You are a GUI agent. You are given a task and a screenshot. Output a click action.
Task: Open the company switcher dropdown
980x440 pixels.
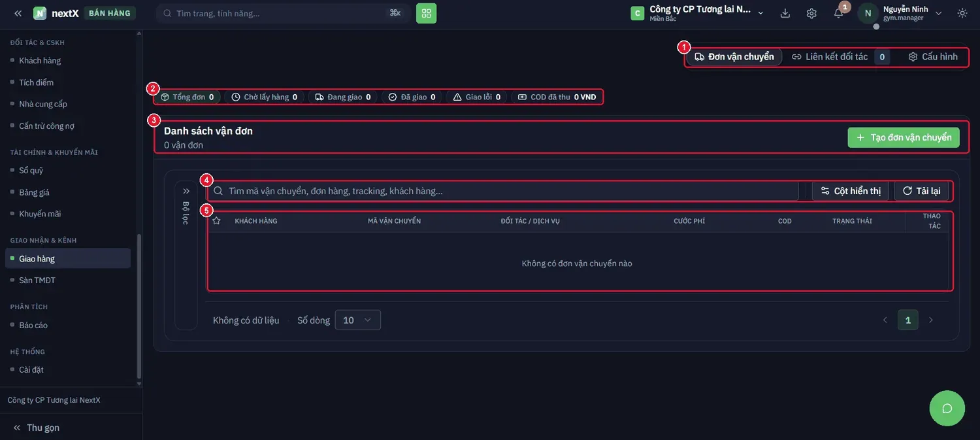click(698, 13)
